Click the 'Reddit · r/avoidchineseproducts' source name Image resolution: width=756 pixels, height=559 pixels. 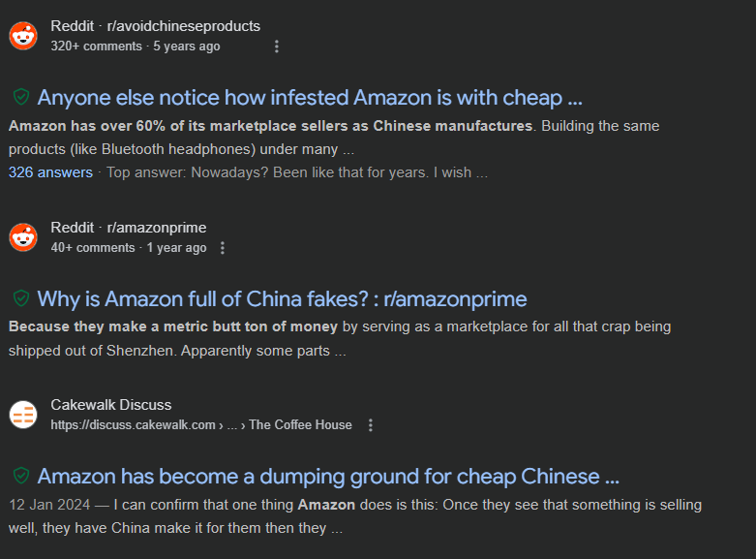(155, 26)
